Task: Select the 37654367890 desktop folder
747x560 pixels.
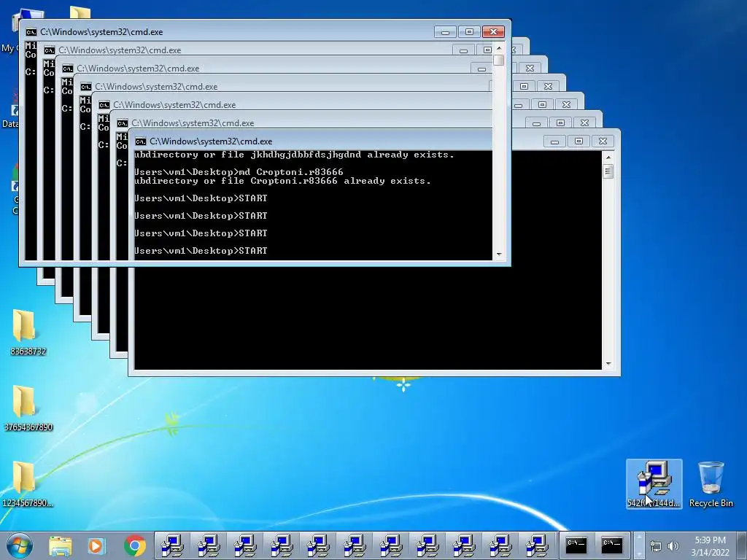Action: (28, 408)
